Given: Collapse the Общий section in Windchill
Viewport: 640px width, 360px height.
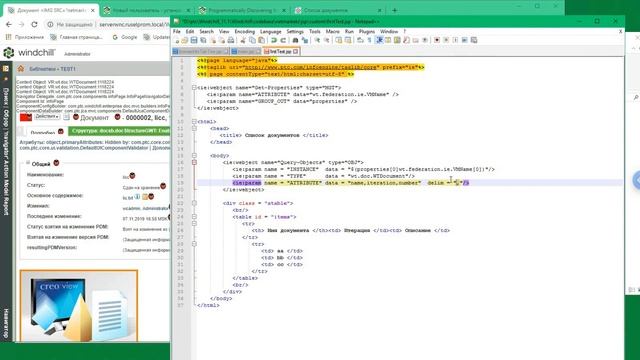Looking at the screenshot, I should [28, 163].
